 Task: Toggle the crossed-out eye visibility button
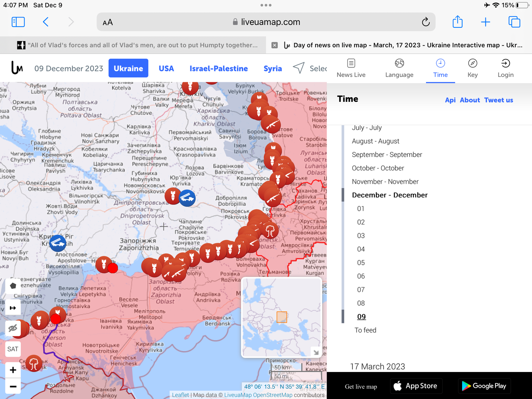pos(13,328)
